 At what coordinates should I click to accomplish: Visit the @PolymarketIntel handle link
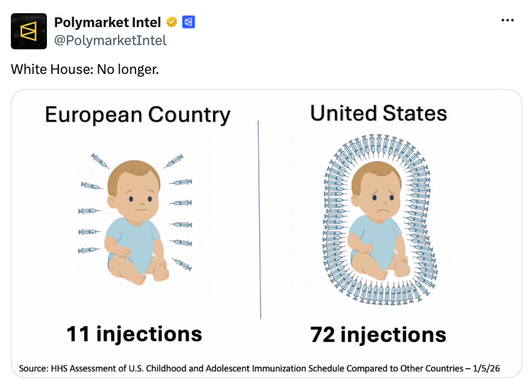tap(110, 40)
